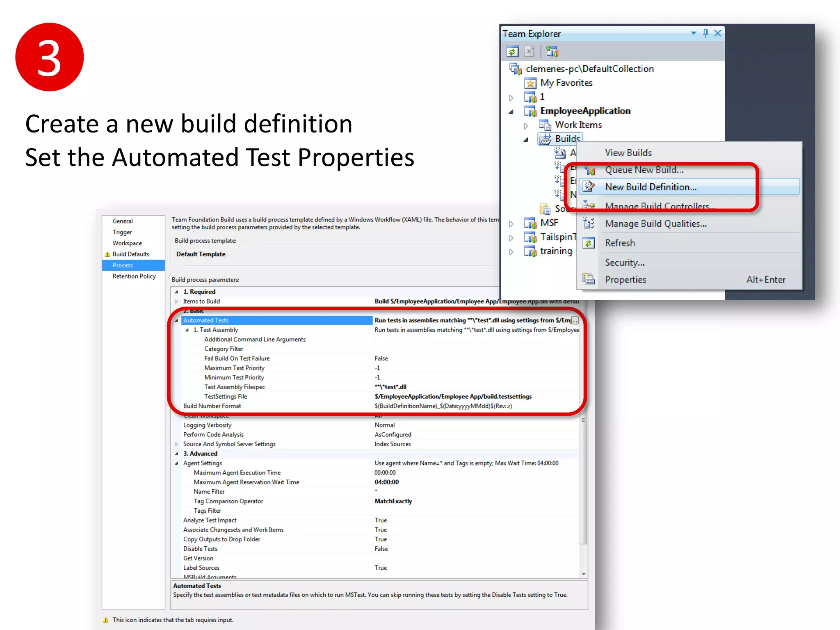Viewport: 840px width, 630px height.
Task: Click the Builds folder icon
Action: (545, 139)
